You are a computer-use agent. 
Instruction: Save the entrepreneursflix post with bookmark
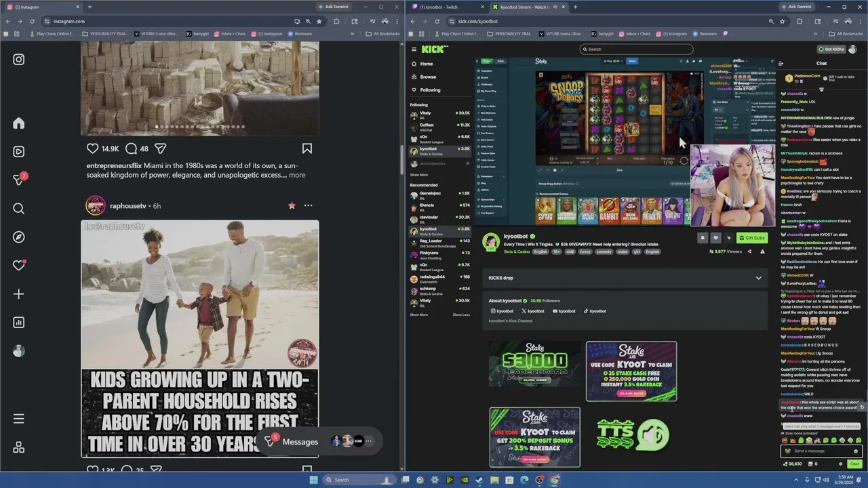click(307, 148)
